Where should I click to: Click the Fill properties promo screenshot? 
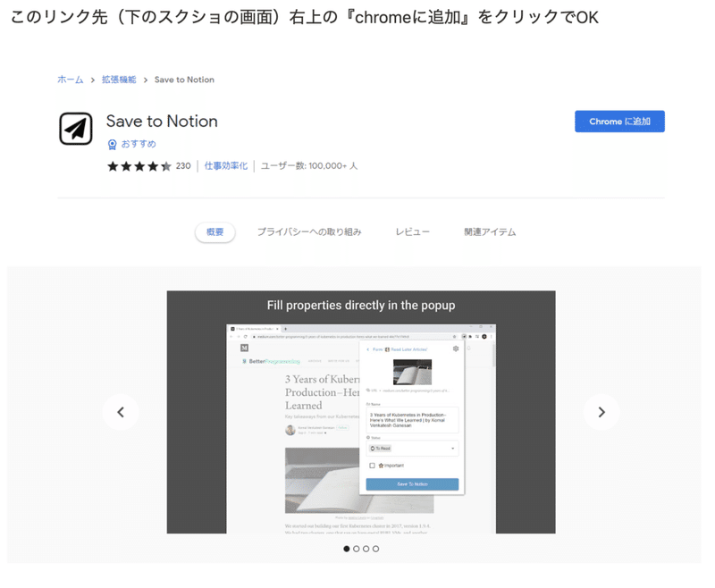click(361, 412)
